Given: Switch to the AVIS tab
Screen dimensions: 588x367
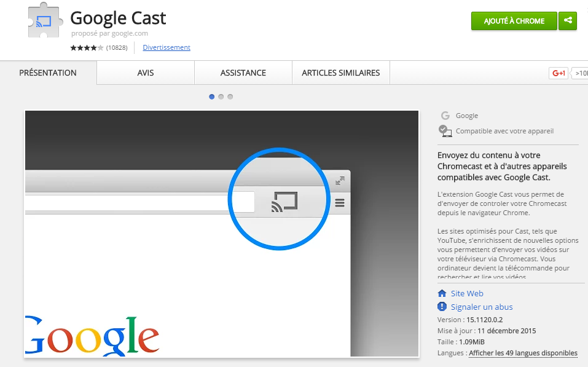Looking at the screenshot, I should [144, 72].
